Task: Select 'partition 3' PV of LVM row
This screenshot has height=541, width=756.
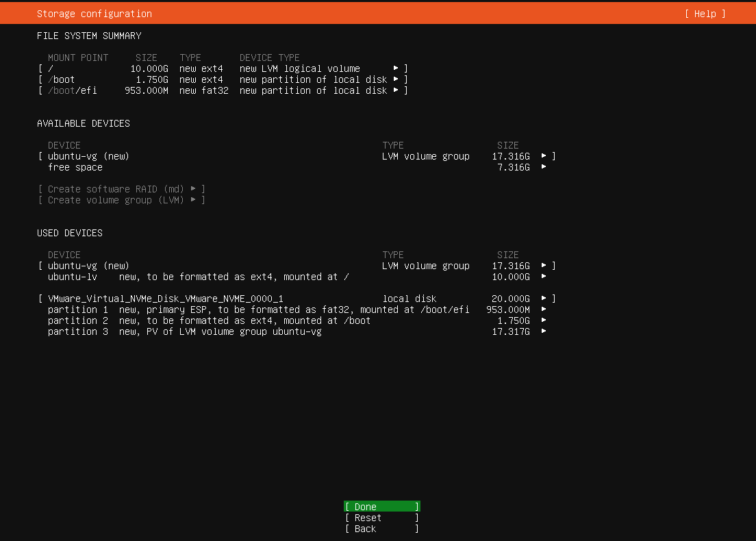Action: (x=297, y=331)
